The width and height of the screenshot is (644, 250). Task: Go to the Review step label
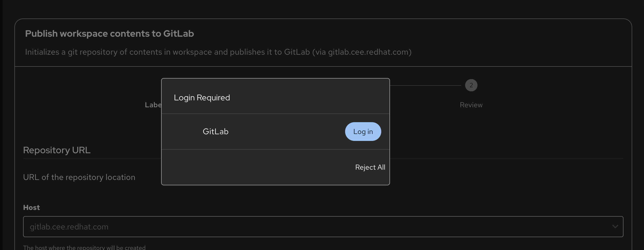[471, 105]
